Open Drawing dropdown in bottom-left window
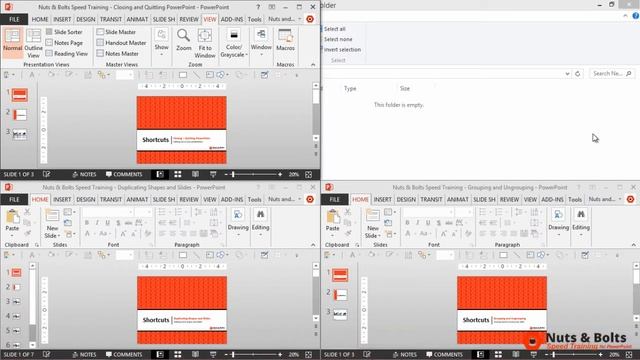640x360 pixels. click(238, 222)
